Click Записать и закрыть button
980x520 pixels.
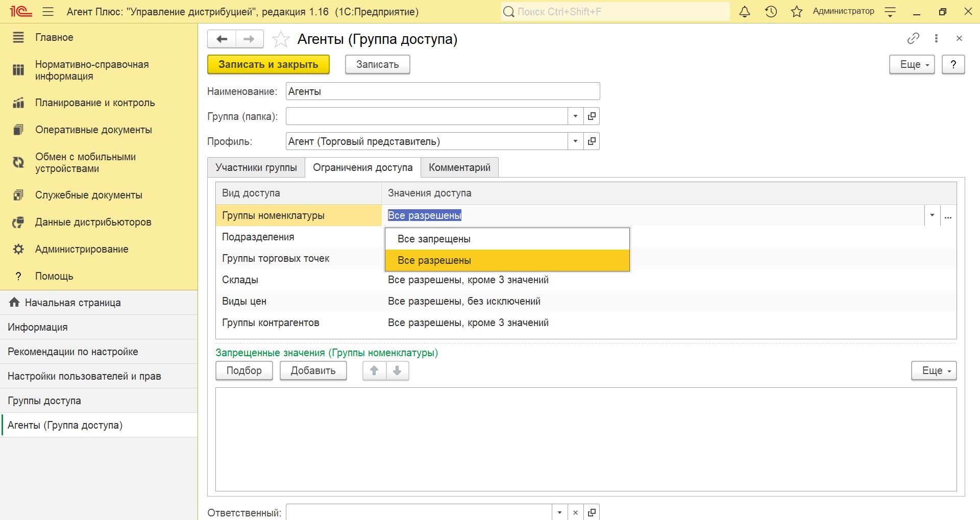(268, 65)
